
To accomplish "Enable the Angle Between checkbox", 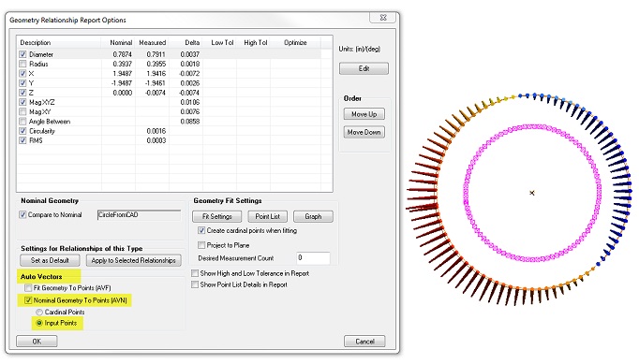I will (x=22, y=122).
